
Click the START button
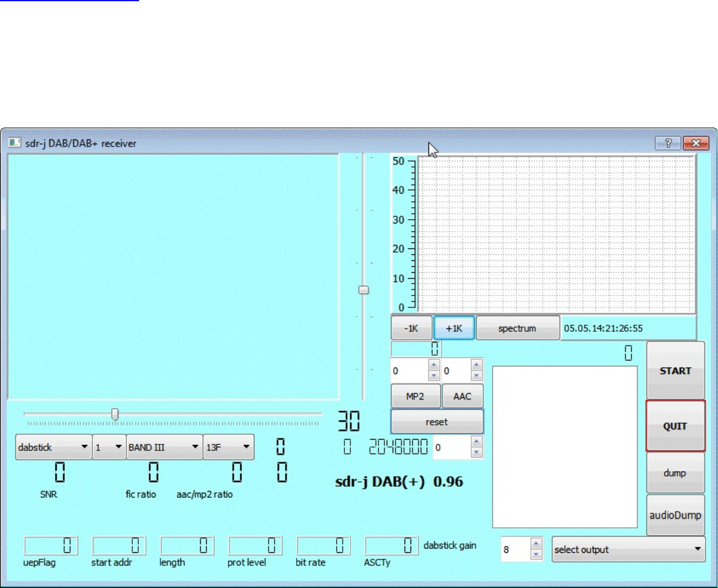pos(676,371)
